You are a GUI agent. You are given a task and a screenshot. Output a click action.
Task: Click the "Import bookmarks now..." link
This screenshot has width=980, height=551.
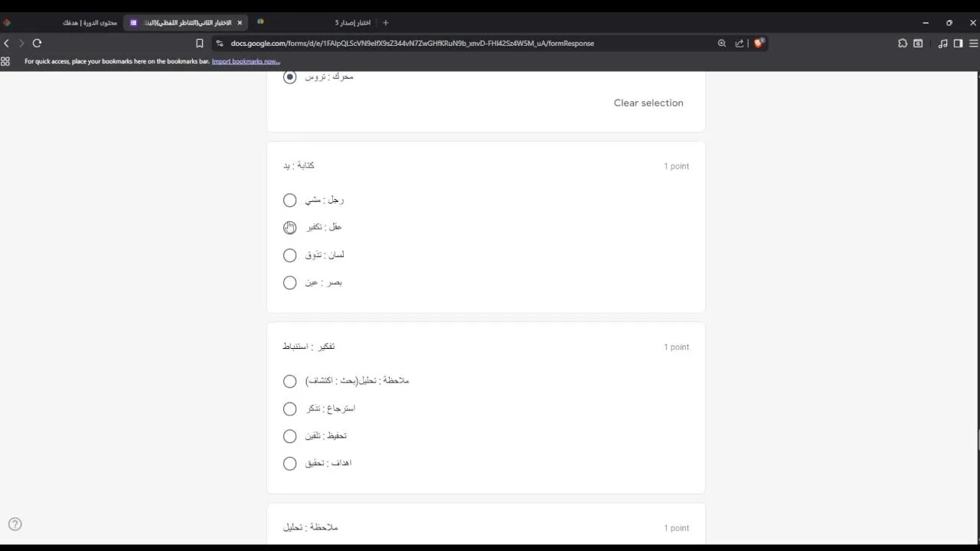pyautogui.click(x=246, y=61)
